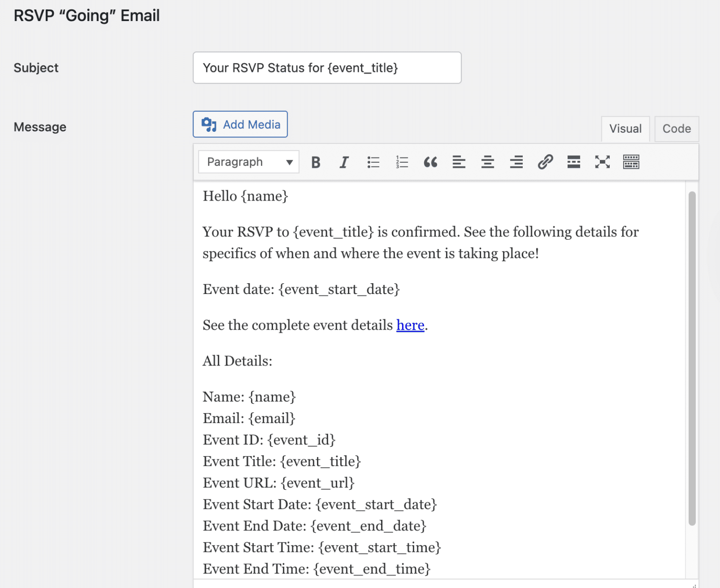Click the Subject input field
720x588 pixels.
pos(327,68)
